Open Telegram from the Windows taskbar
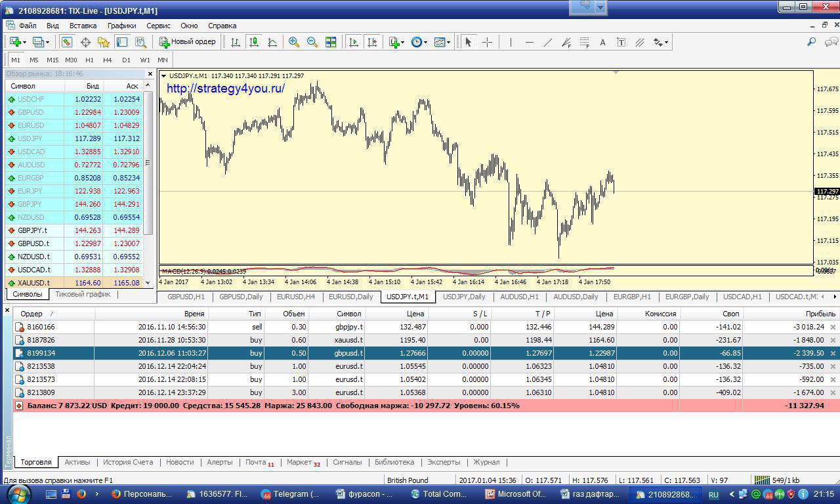Image resolution: width=840 pixels, height=504 pixels. click(x=289, y=494)
